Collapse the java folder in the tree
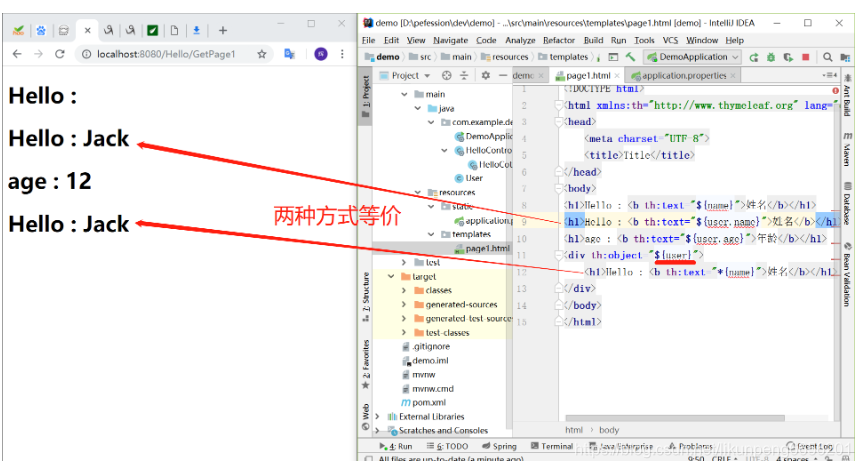860x468 pixels. (x=417, y=109)
